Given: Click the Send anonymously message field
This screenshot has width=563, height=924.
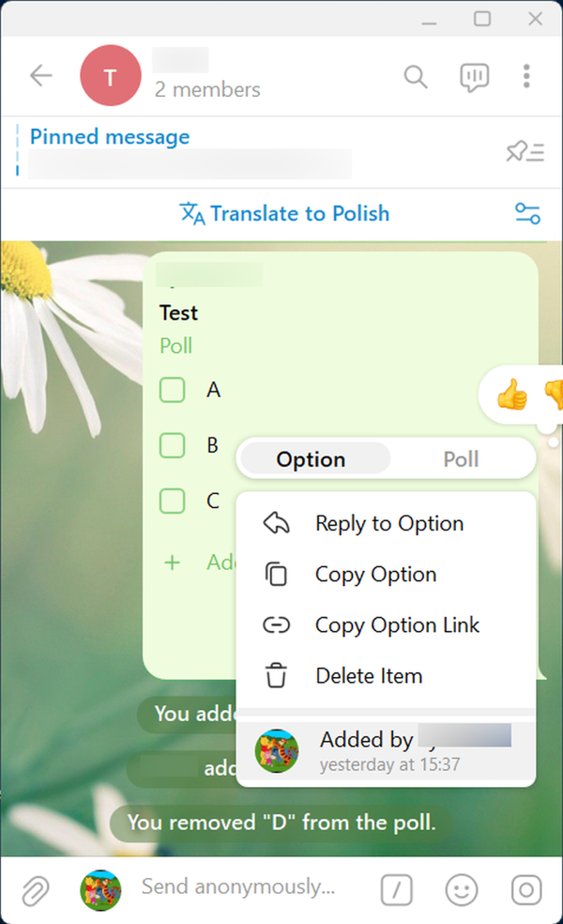Looking at the screenshot, I should tap(238, 887).
